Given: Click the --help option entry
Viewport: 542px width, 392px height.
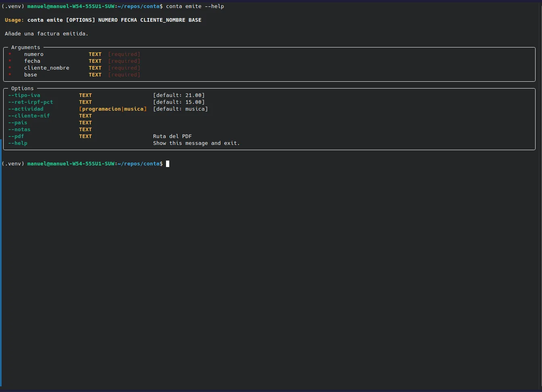Looking at the screenshot, I should 17,143.
